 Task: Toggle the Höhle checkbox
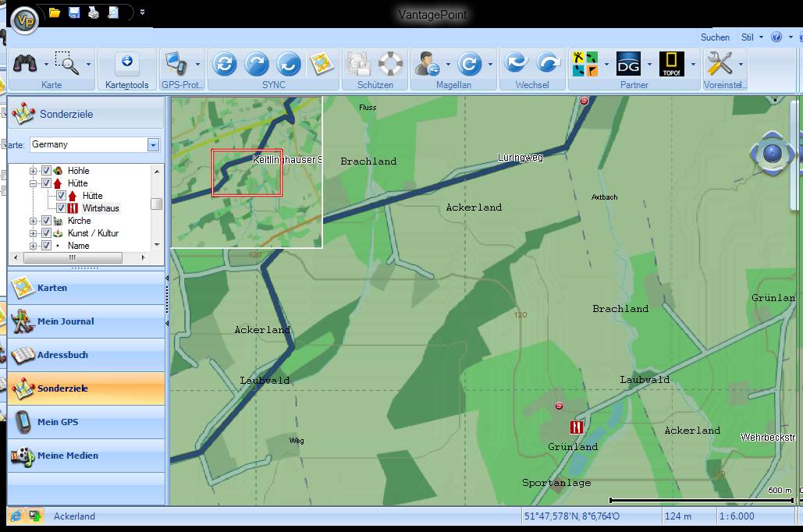pyautogui.click(x=46, y=171)
